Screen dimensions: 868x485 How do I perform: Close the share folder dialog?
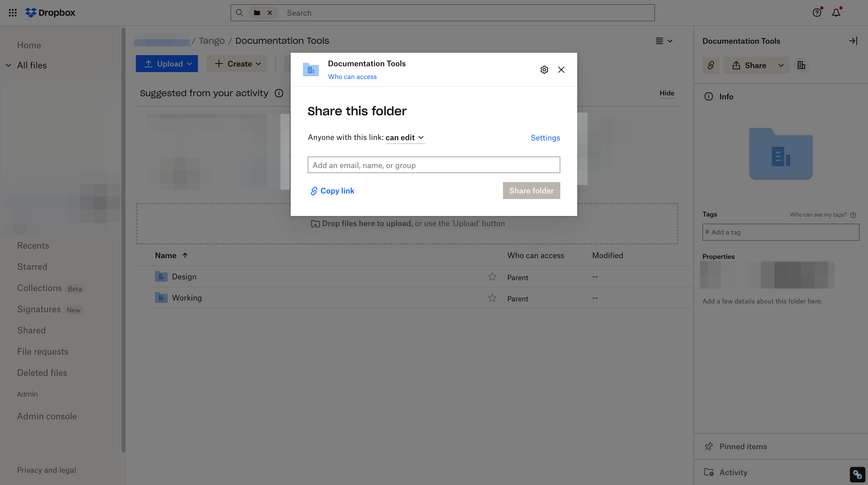point(561,70)
